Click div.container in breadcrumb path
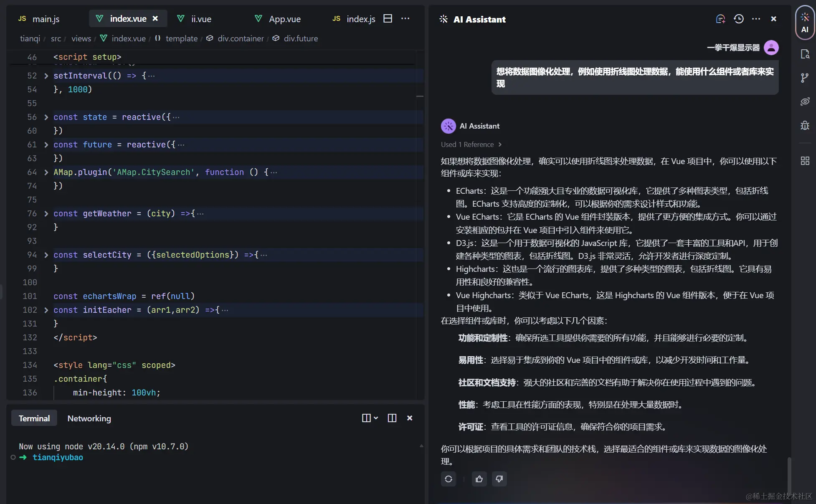 [x=241, y=38]
